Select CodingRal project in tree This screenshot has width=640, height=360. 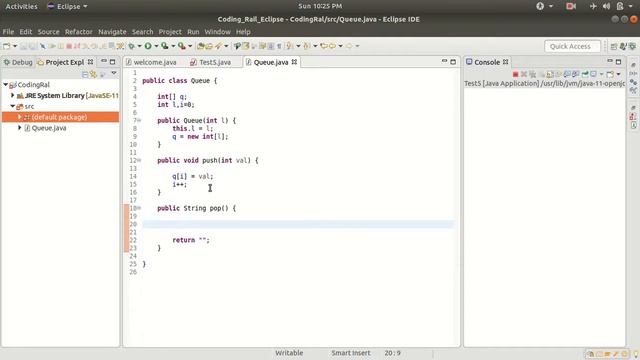coord(33,84)
